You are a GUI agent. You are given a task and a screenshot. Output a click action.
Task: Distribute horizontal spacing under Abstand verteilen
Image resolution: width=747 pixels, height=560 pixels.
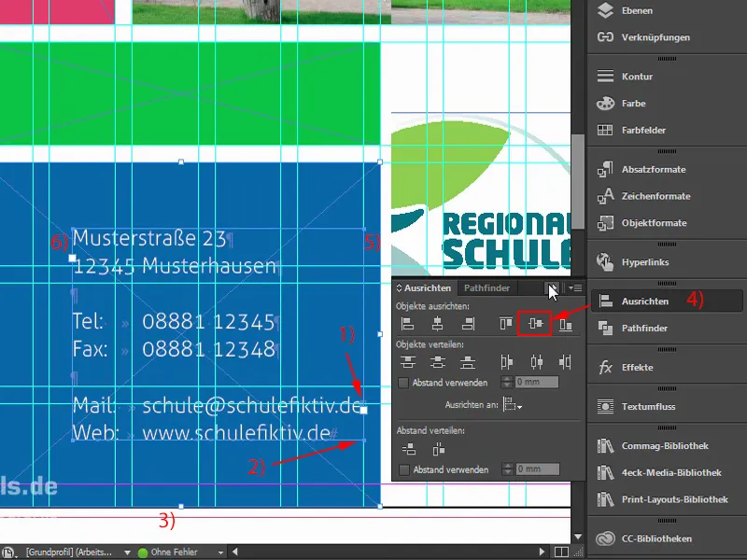click(x=438, y=449)
